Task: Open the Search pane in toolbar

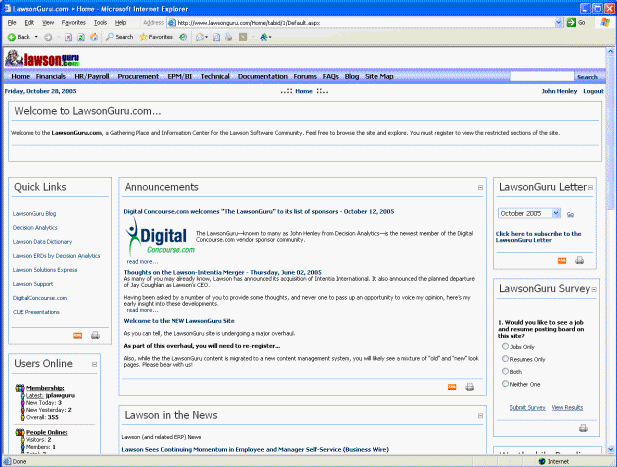Action: [120, 37]
